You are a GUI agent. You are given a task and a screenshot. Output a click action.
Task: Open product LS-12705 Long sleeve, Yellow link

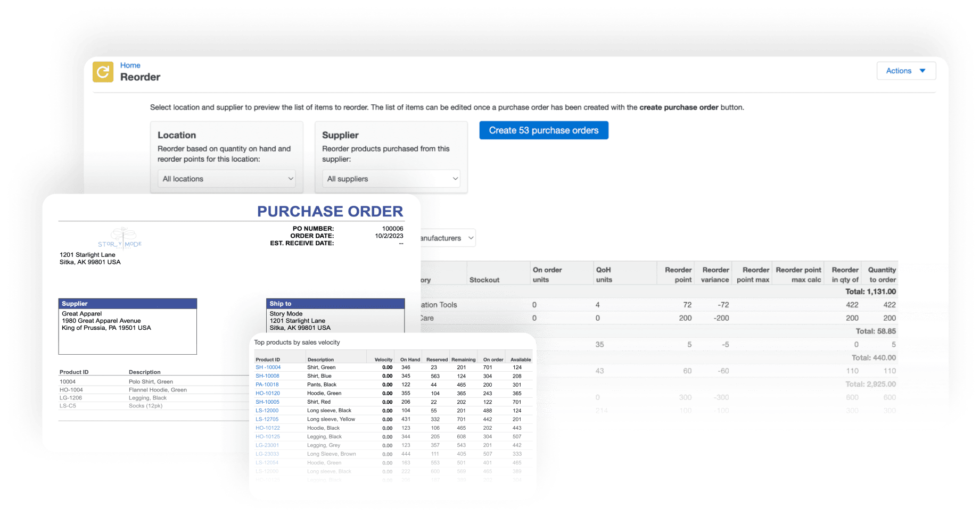(267, 419)
